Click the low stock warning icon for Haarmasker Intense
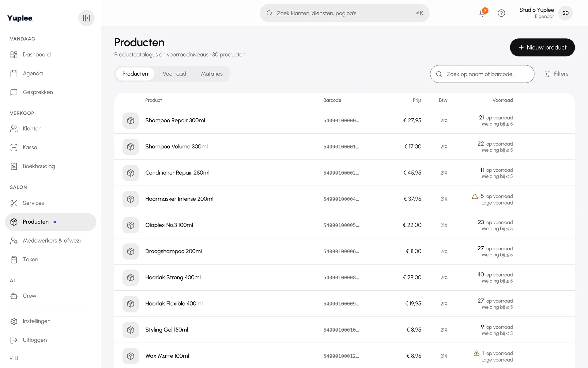 pyautogui.click(x=475, y=196)
